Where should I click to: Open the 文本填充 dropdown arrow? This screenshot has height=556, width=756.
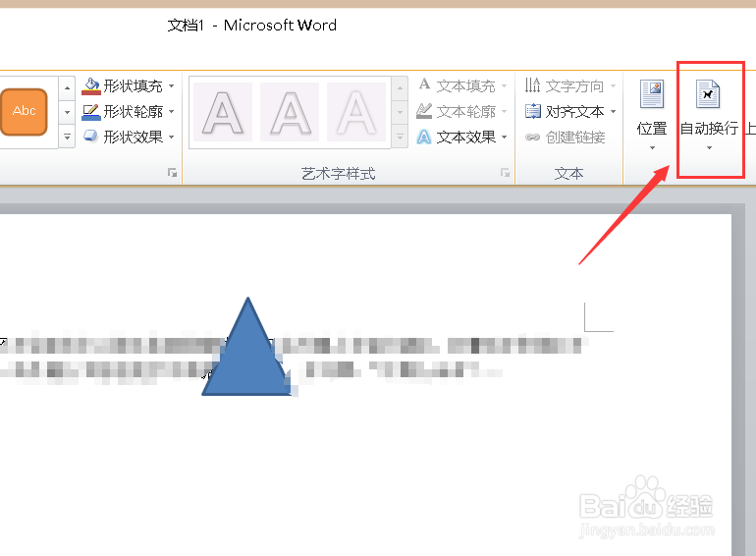point(504,86)
